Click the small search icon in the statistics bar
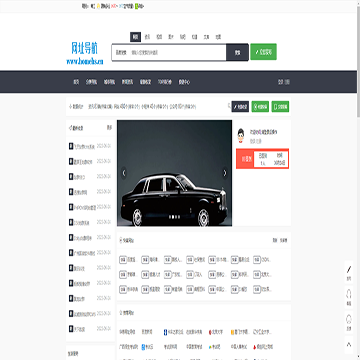The image size is (360, 360). (229, 106)
